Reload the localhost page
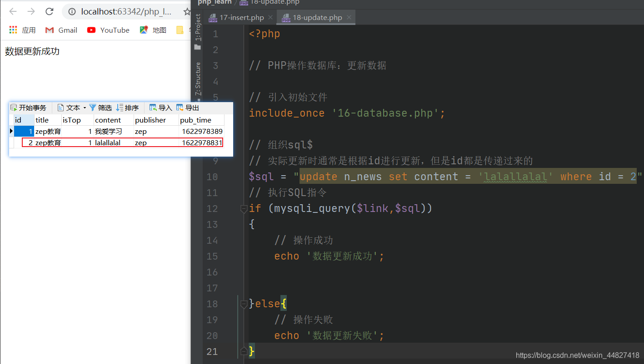644x364 pixels. (x=49, y=11)
